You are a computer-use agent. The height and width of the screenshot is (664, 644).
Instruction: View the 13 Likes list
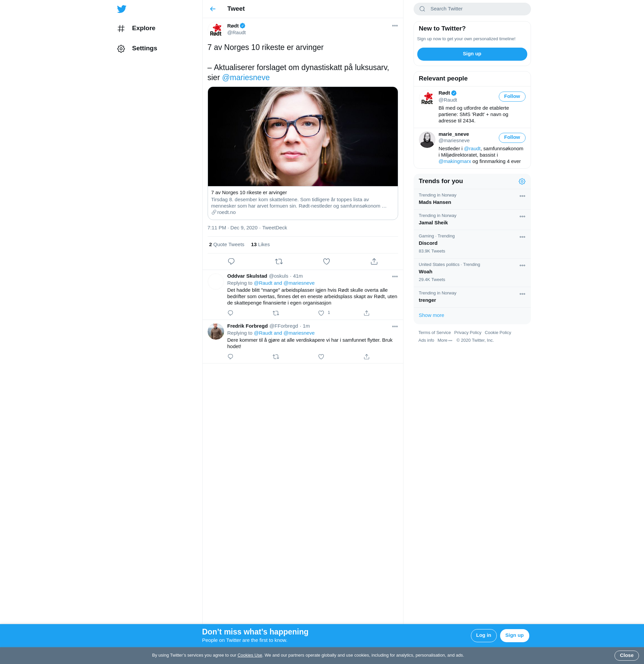pyautogui.click(x=260, y=244)
